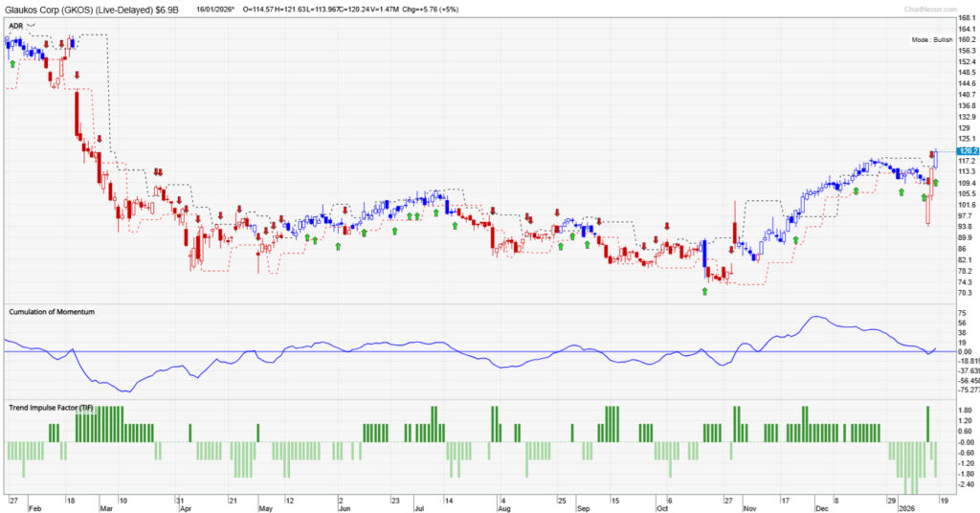Screen dimensions: 980x513
Task: Click the first green up arrow in late January
Action: 12,64
